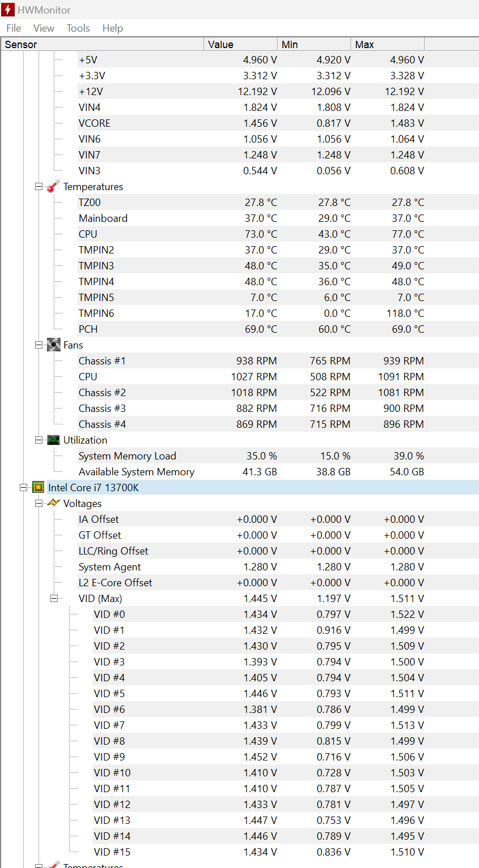Click the HWMonitor lightning bolt app icon
This screenshot has height=868, width=479.
pyautogui.click(x=8, y=10)
